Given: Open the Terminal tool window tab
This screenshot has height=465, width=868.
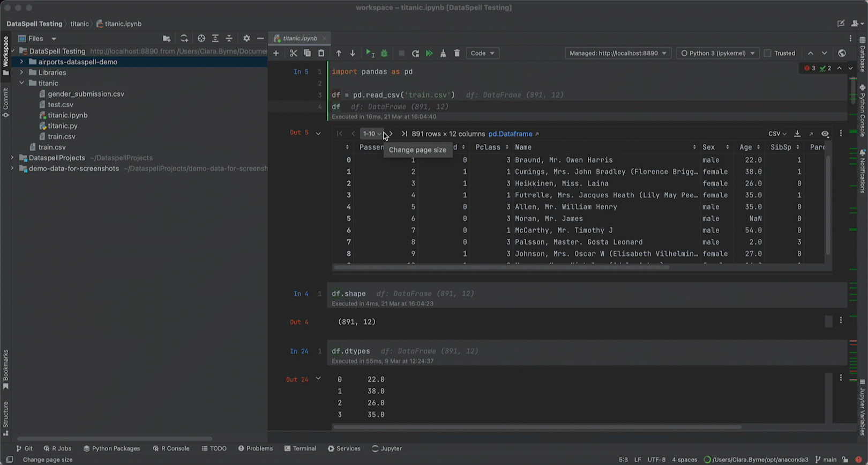Looking at the screenshot, I should pyautogui.click(x=300, y=448).
